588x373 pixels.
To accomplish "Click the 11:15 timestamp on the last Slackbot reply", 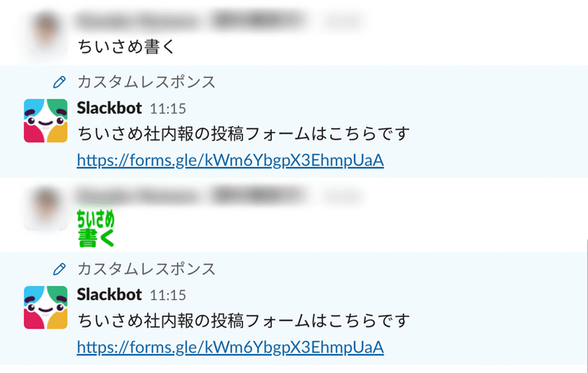I will (x=168, y=295).
